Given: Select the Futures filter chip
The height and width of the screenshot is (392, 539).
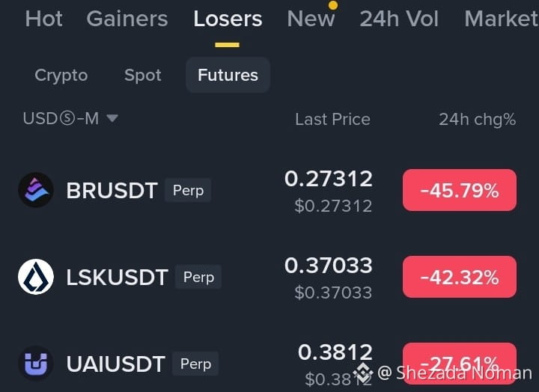Looking at the screenshot, I should (x=228, y=75).
